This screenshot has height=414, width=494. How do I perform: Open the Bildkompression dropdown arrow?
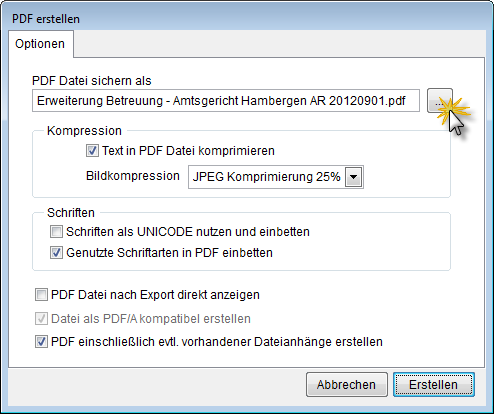354,177
